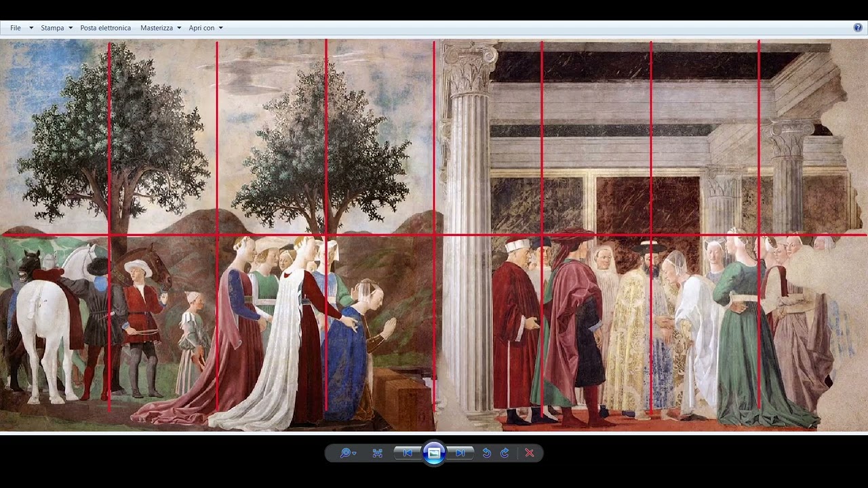This screenshot has height=488, width=868.
Task: Expand the Masterizza burn menu
Action: click(161, 28)
